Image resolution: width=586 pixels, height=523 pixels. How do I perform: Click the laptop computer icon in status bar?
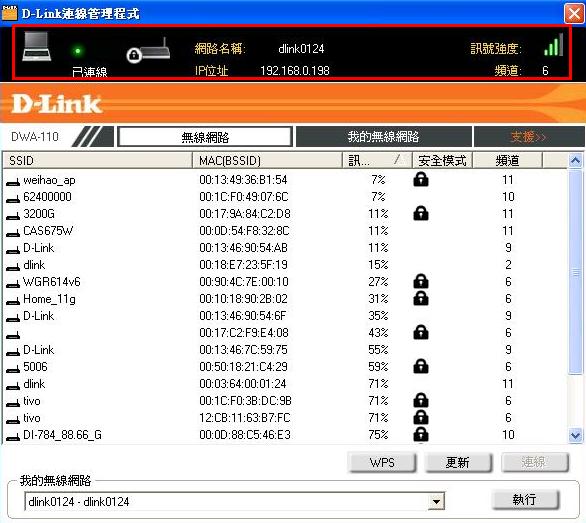coord(37,47)
